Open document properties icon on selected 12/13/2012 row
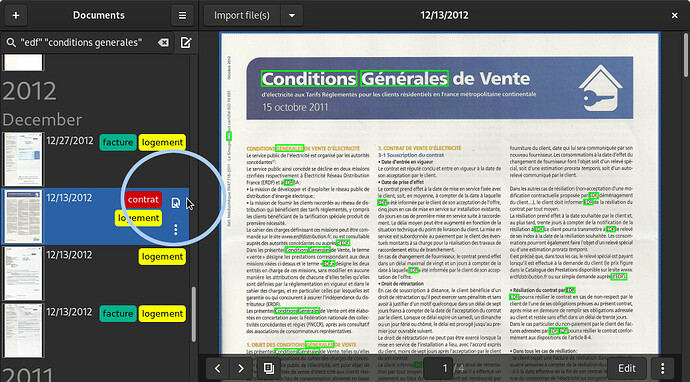 click(x=175, y=203)
